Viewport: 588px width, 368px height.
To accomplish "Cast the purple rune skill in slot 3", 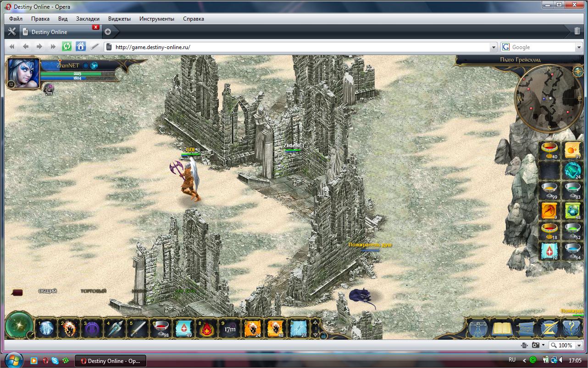I will coord(92,329).
